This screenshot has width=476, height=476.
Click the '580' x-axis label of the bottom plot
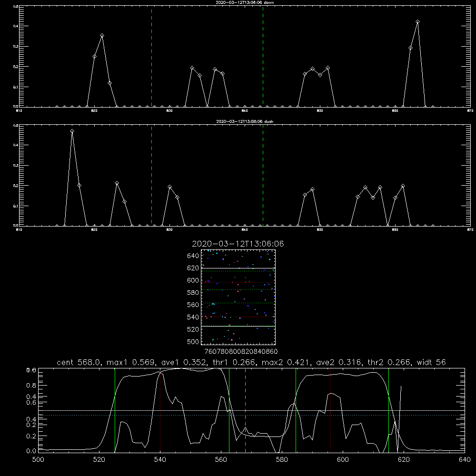(282, 460)
